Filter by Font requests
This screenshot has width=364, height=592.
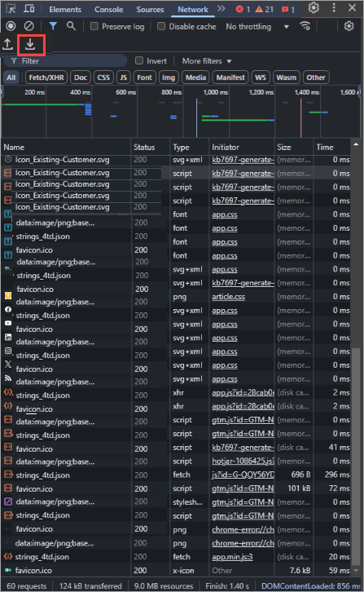[x=144, y=77]
